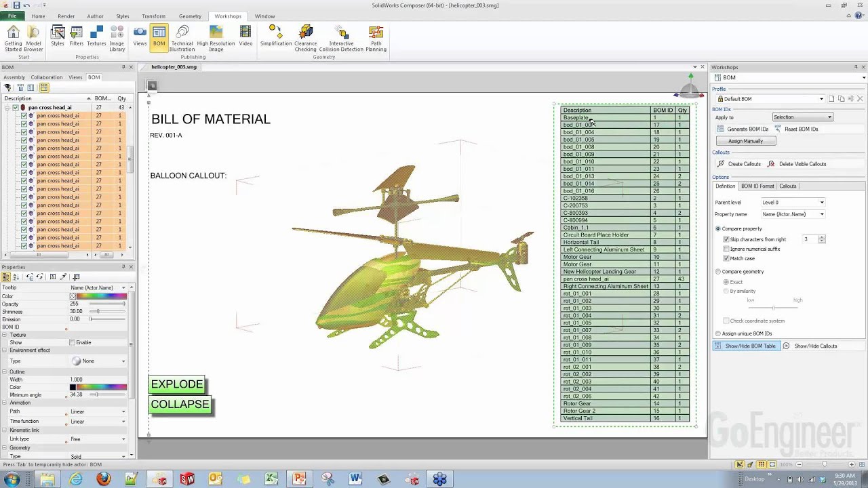Click Delete Visible Callouts
The width and height of the screenshot is (868, 488).
click(797, 164)
